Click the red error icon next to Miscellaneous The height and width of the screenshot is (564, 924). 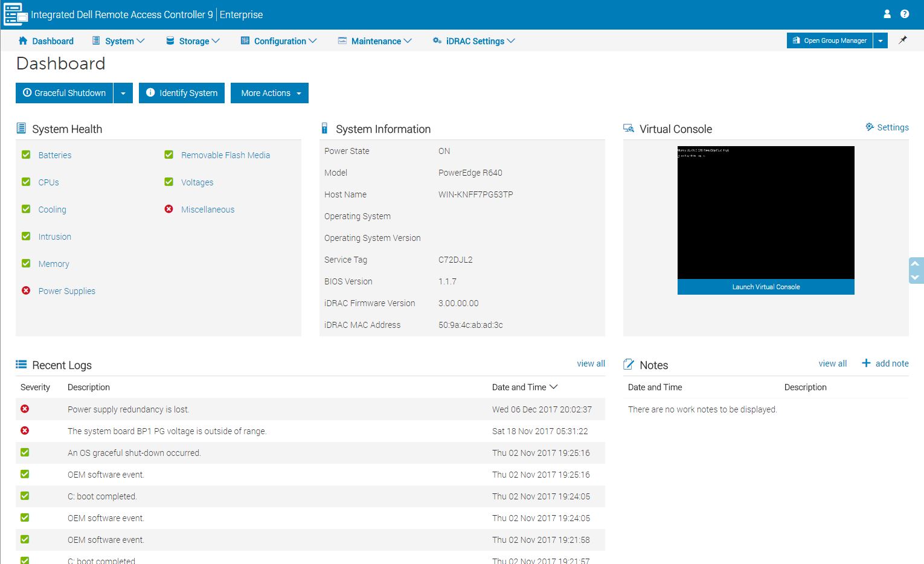[169, 209]
